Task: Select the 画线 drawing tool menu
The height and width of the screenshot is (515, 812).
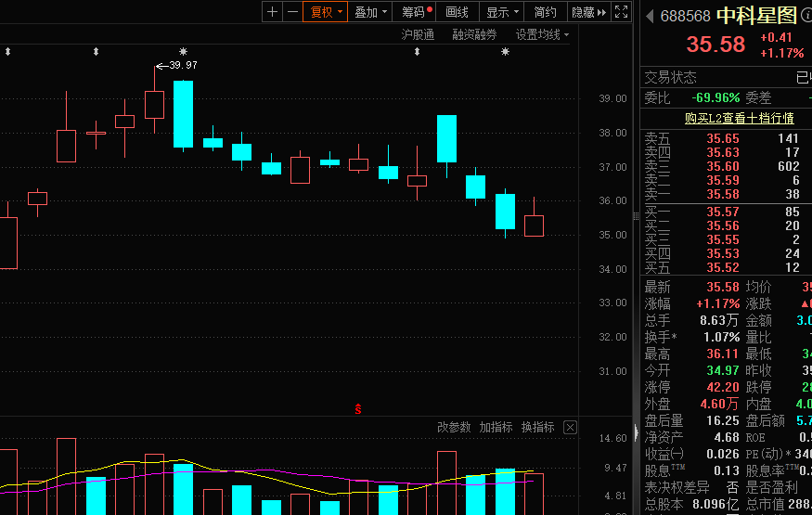Action: 457,12
